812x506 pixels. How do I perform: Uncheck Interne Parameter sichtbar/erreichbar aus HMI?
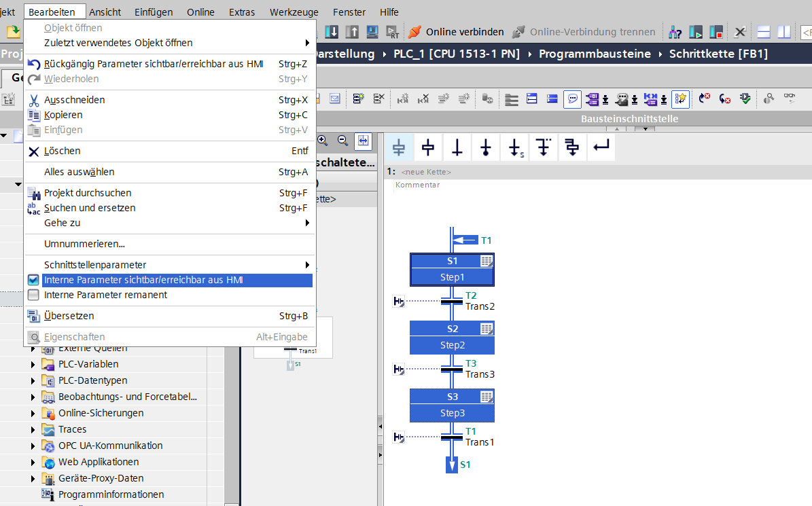(33, 280)
